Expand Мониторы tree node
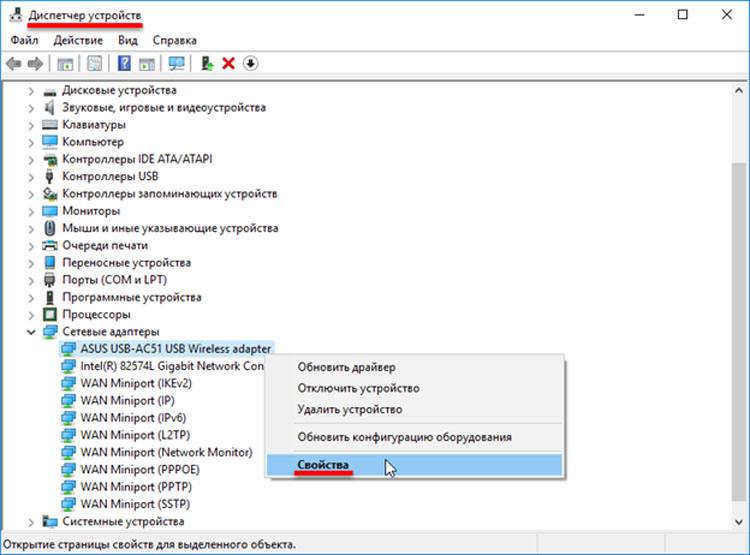The width and height of the screenshot is (750, 555). click(31, 211)
